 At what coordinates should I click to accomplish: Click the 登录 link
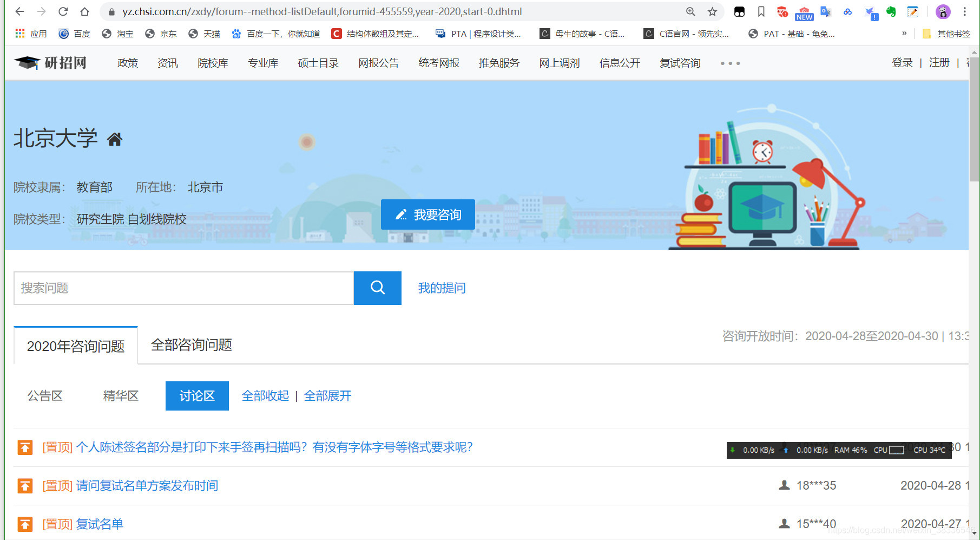pyautogui.click(x=902, y=63)
